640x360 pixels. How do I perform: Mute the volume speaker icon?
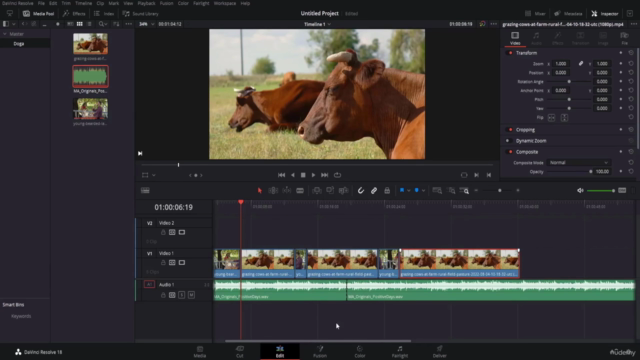(x=580, y=191)
